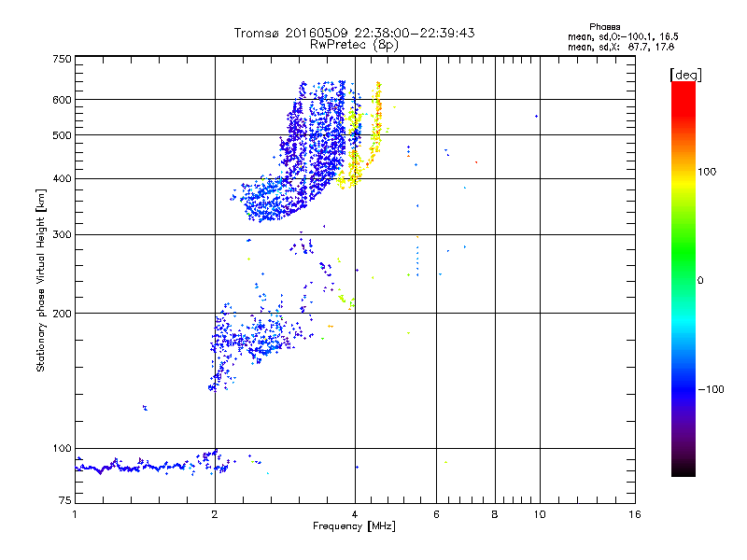The width and height of the screenshot is (747, 560).
Task: Click the isolated blue point near 10 MHz
Action: 536,116
